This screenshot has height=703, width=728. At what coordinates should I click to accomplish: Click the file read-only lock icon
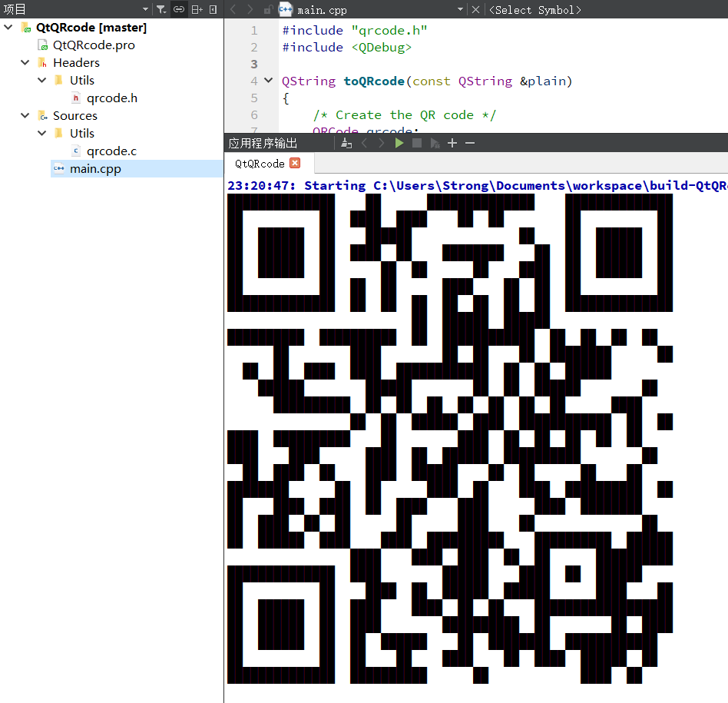pyautogui.click(x=268, y=9)
